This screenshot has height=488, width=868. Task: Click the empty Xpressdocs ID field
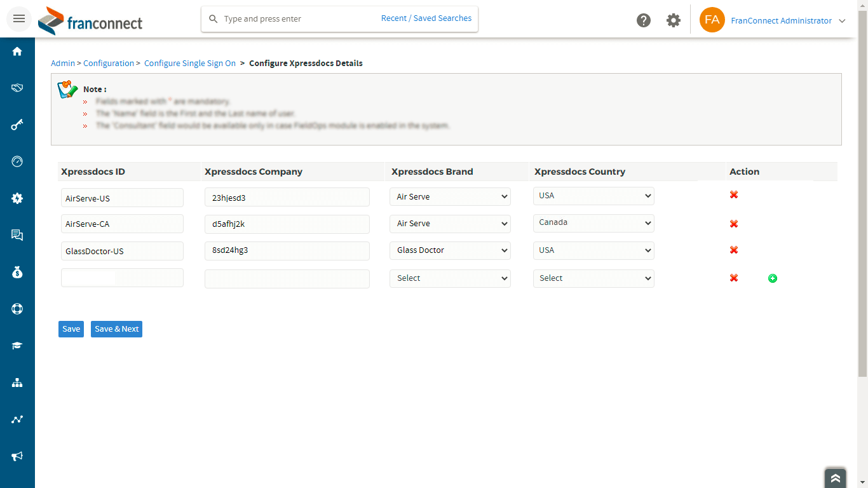(x=122, y=278)
